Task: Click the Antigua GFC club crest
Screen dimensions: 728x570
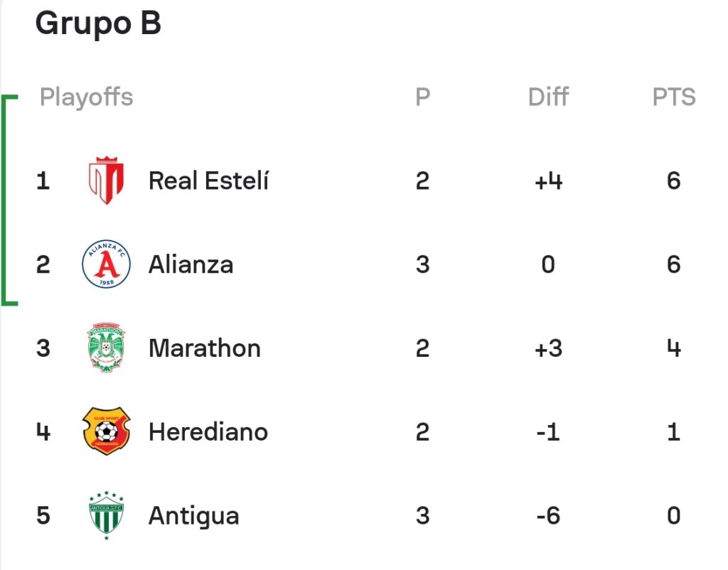Action: [x=107, y=515]
